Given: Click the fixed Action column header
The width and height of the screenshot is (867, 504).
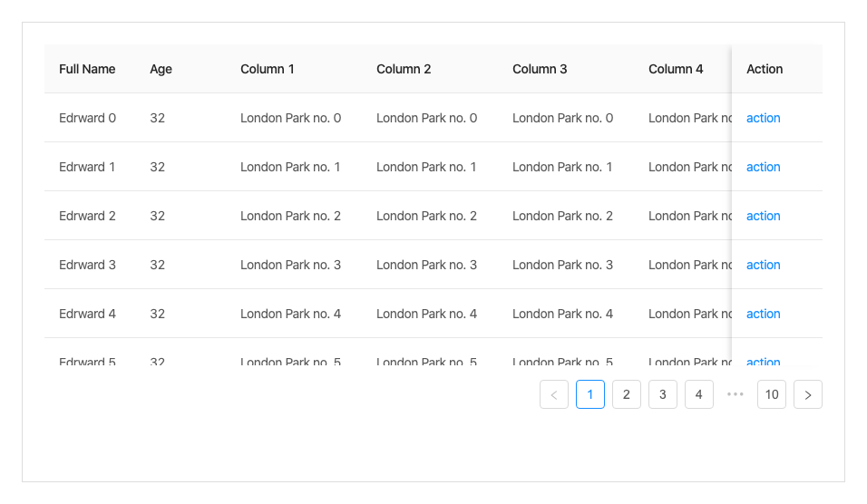Looking at the screenshot, I should [765, 69].
